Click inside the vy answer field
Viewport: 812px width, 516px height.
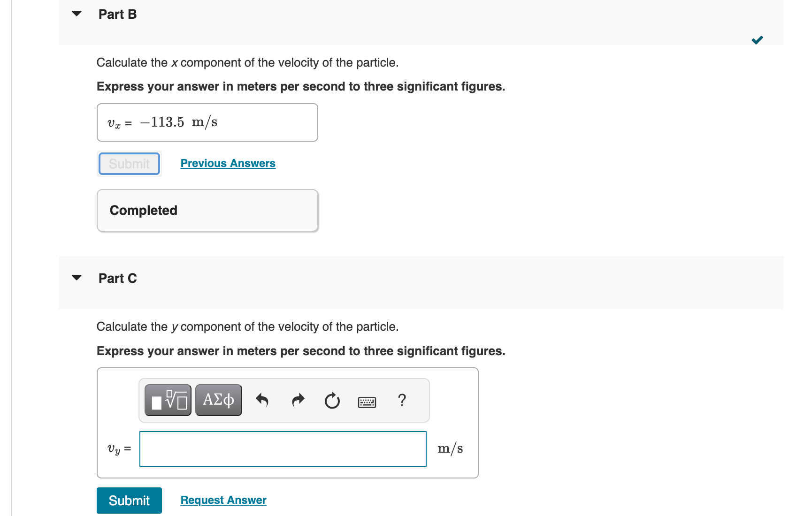coord(283,449)
